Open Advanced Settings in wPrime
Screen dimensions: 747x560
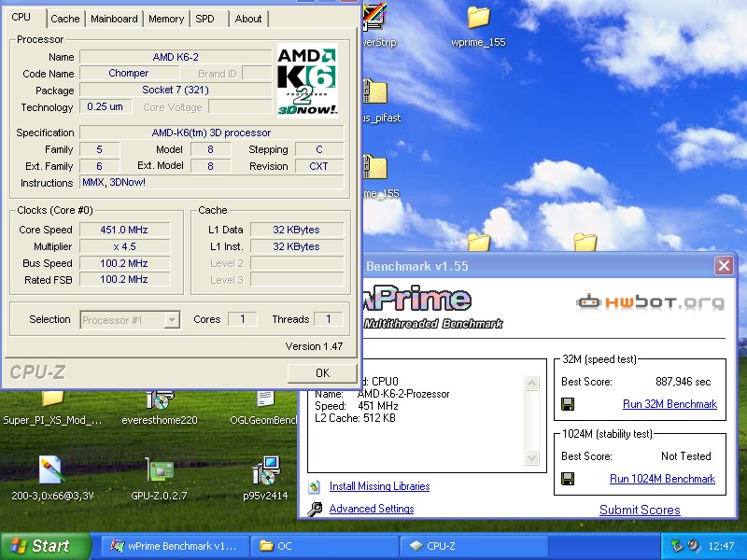coord(372,509)
